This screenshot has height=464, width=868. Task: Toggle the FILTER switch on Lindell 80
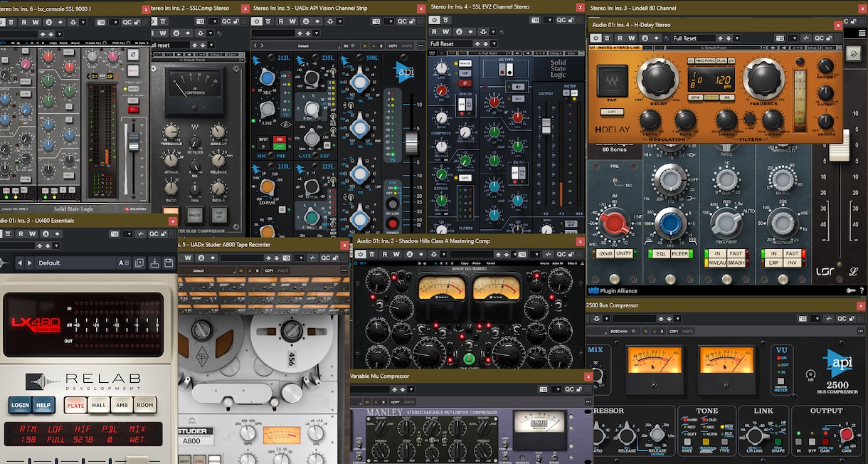pyautogui.click(x=680, y=253)
